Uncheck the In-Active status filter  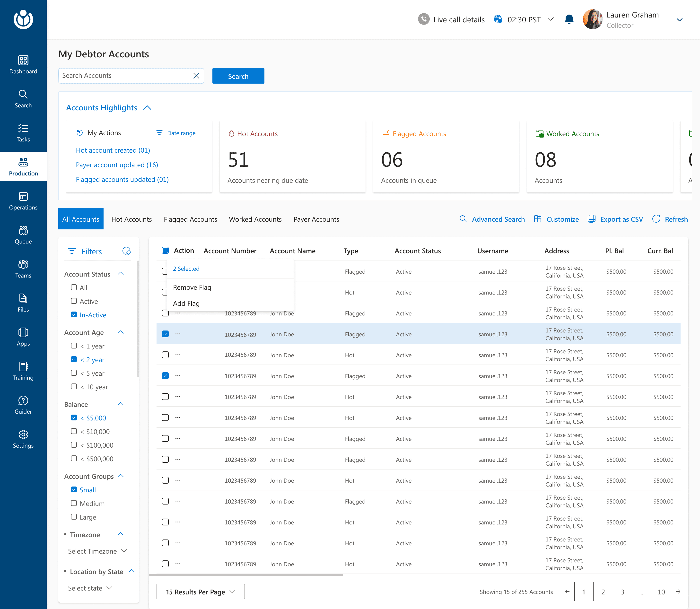pos(74,315)
